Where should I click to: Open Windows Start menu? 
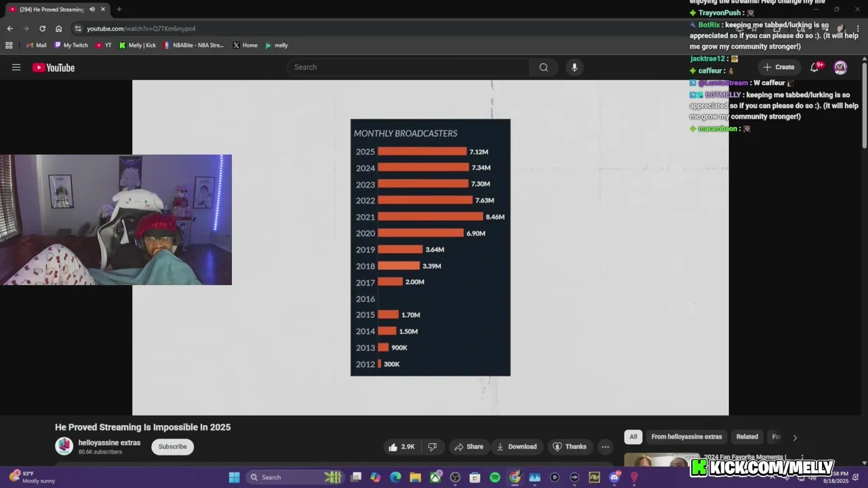click(x=234, y=477)
